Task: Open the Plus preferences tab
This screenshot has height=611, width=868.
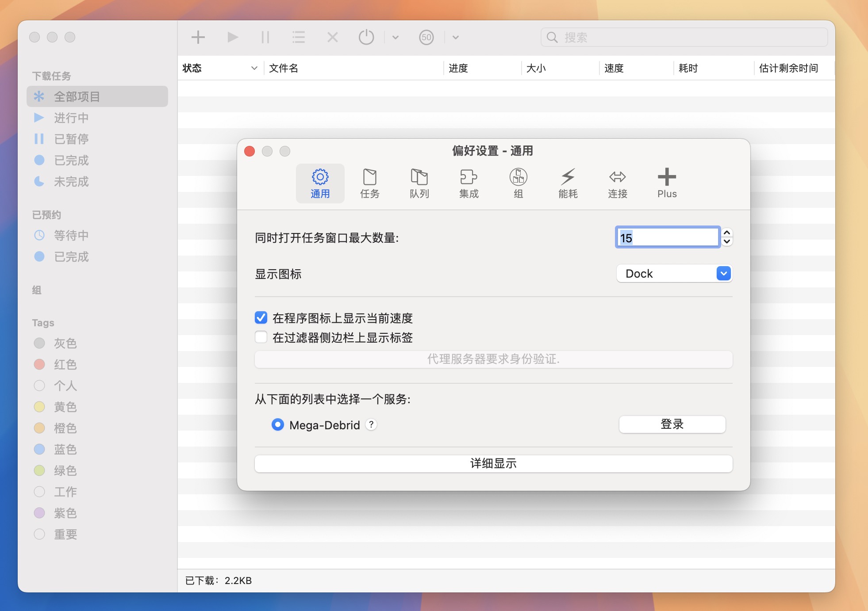Action: tap(666, 183)
